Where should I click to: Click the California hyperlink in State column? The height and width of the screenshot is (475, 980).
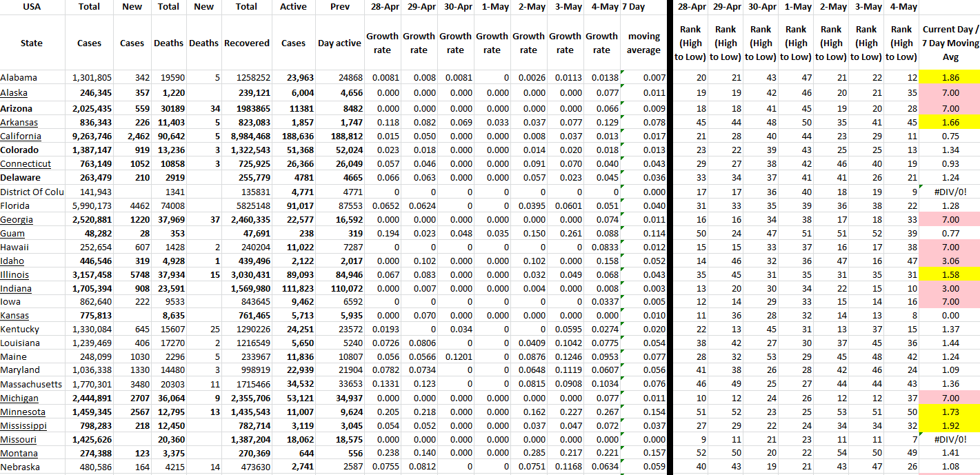point(21,137)
